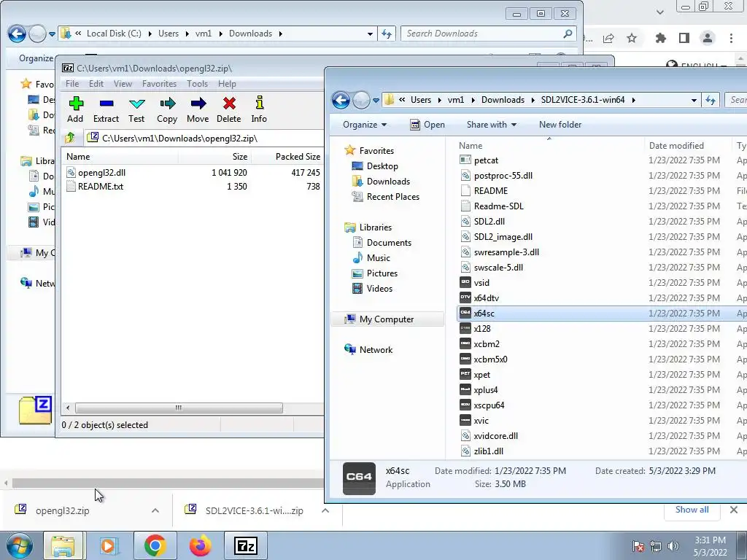Open the View menu in 7-Zip

pyautogui.click(x=123, y=84)
